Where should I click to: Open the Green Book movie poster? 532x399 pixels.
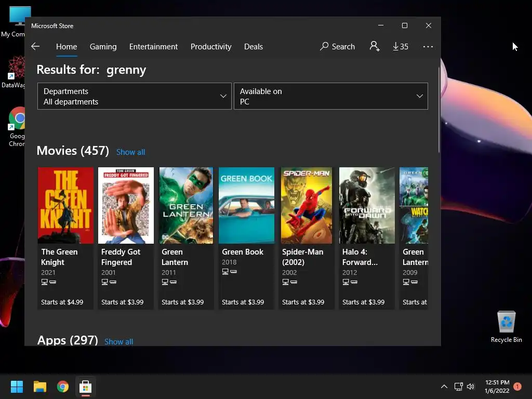(x=246, y=205)
